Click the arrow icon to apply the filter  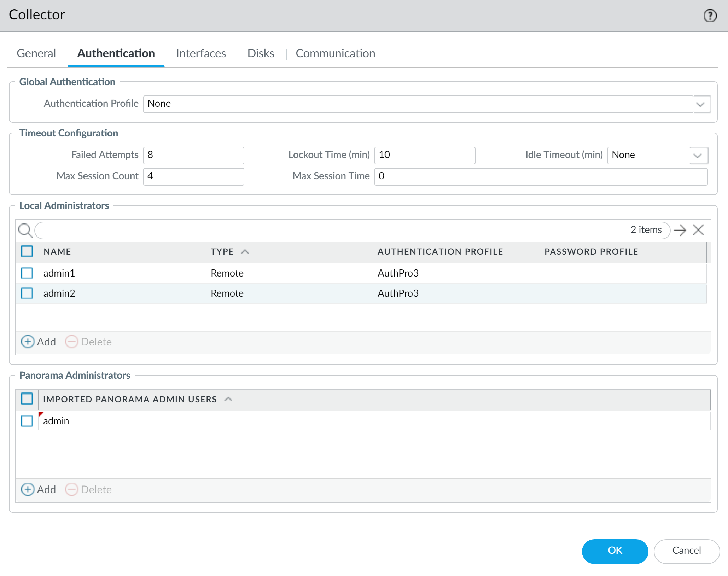coord(680,230)
